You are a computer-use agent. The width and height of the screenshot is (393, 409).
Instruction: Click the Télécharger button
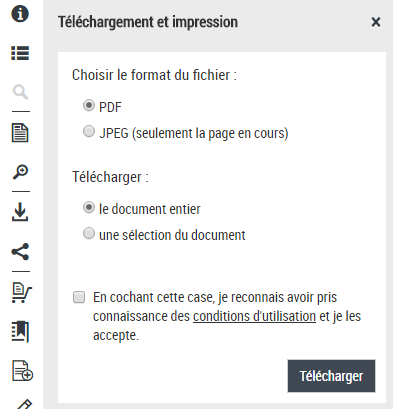tap(331, 376)
